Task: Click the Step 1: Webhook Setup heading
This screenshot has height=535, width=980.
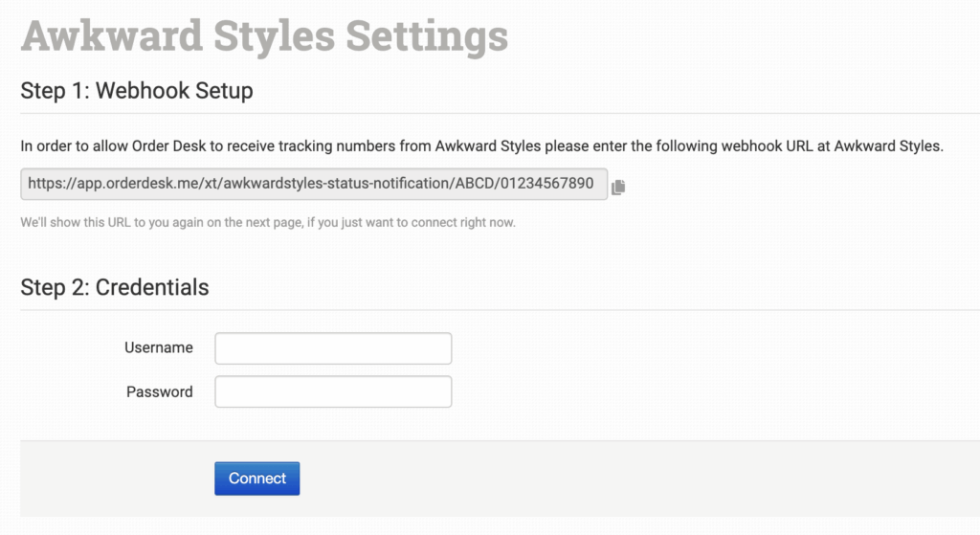Action: click(137, 92)
